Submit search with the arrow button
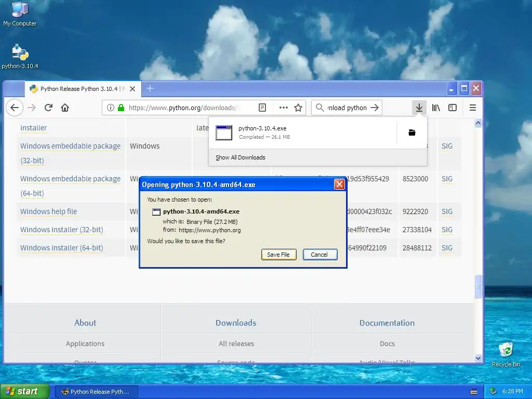This screenshot has height=399, width=532. (x=375, y=108)
